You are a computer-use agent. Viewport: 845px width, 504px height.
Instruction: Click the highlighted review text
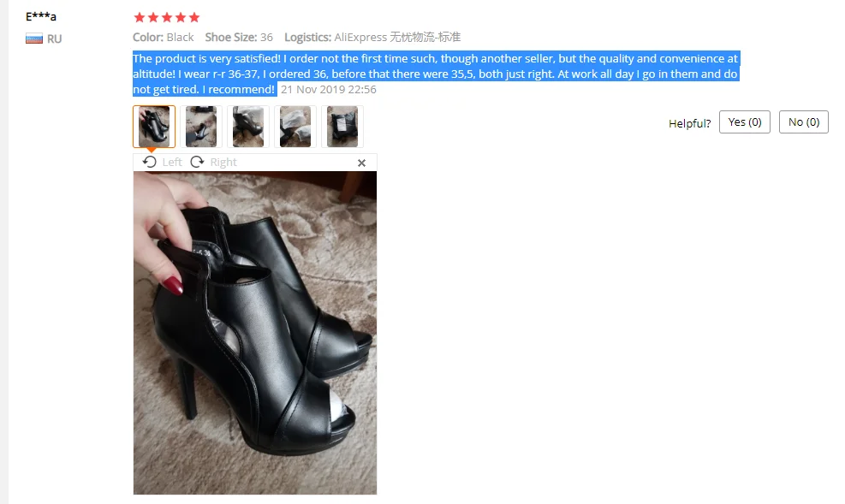pyautogui.click(x=436, y=74)
